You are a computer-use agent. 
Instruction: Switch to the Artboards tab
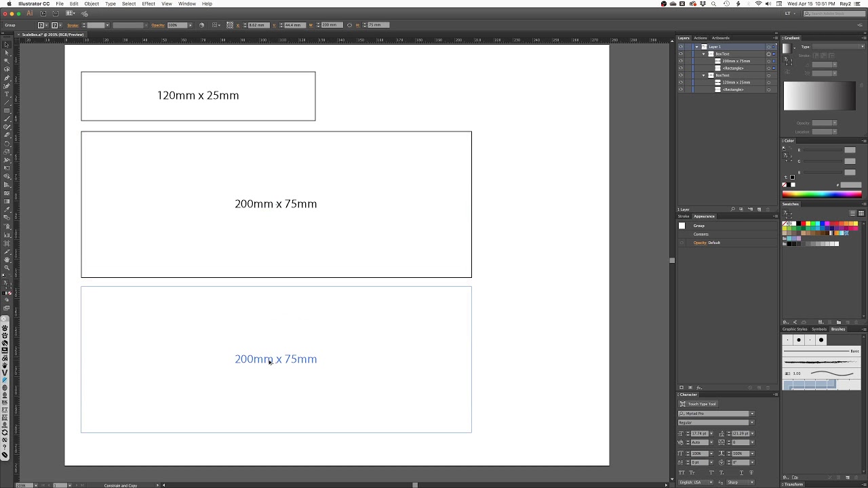pos(721,38)
